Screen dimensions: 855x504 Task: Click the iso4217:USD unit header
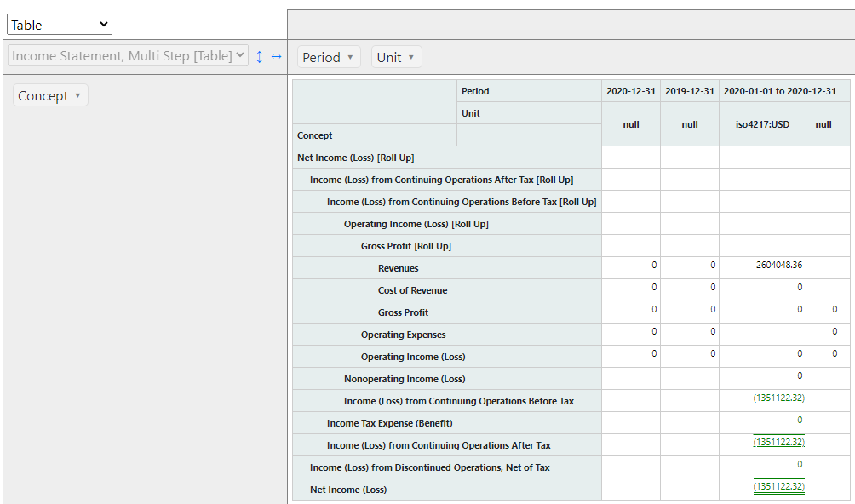coord(762,124)
